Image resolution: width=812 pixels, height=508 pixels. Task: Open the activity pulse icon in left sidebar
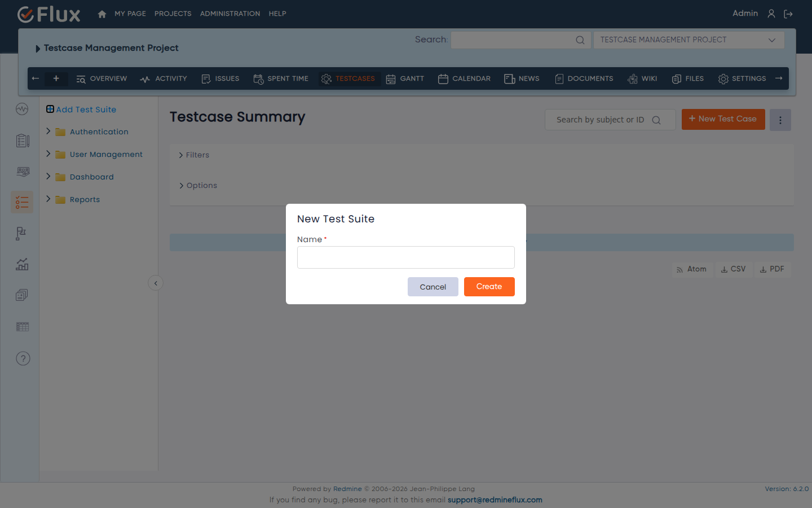pos(22,109)
